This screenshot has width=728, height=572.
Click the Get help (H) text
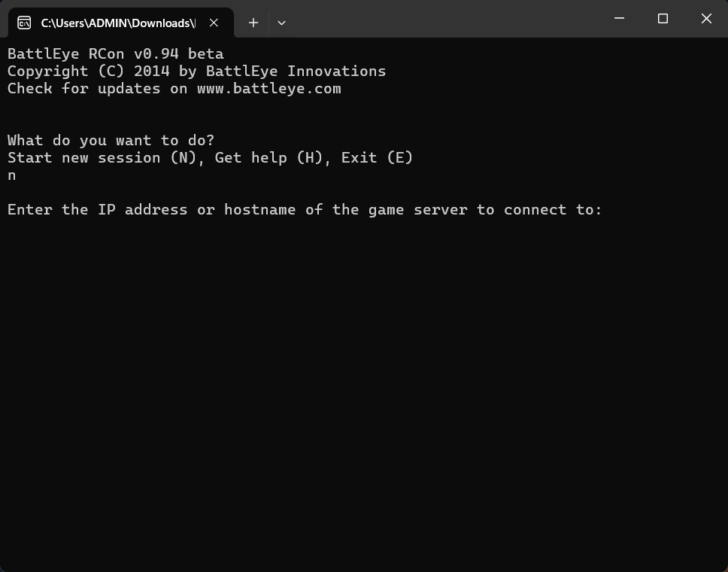[268, 158]
